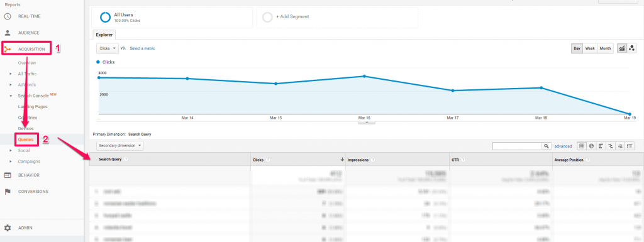Select Search Query primary dimension
644x242 pixels.
[140, 134]
